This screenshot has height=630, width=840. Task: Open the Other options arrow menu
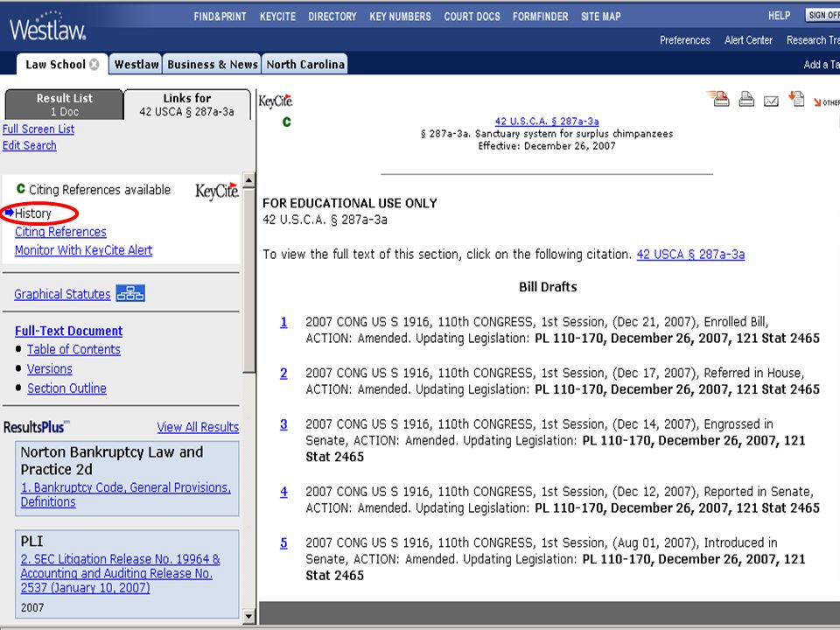pos(825,101)
